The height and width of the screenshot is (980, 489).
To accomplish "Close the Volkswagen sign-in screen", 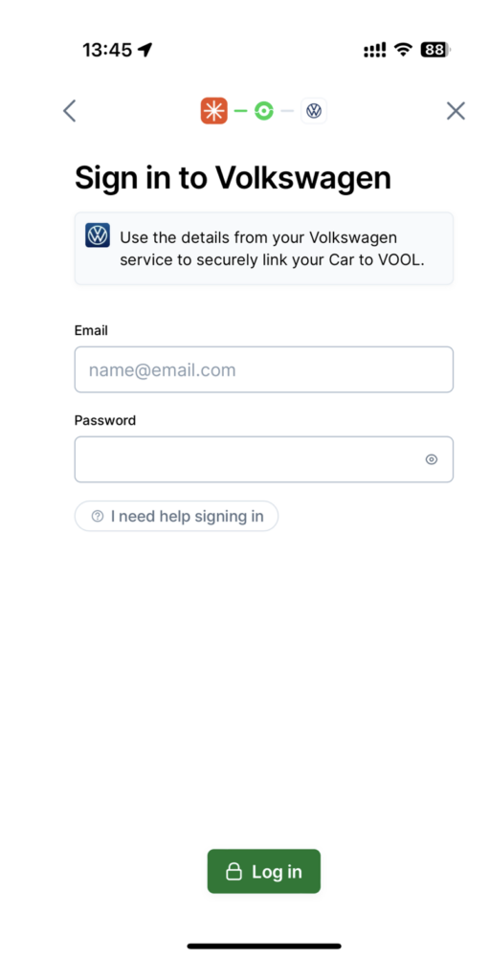I will point(456,111).
